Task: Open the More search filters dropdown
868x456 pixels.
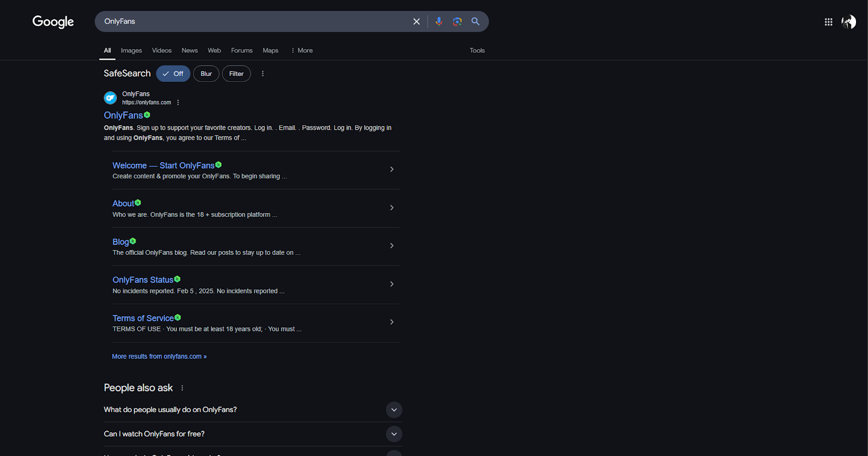Action: pyautogui.click(x=302, y=50)
